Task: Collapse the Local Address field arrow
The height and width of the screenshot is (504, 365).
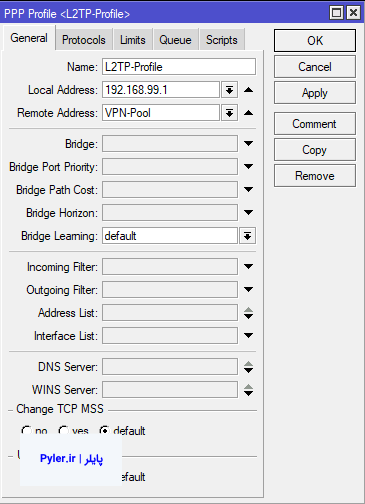Action: click(248, 90)
